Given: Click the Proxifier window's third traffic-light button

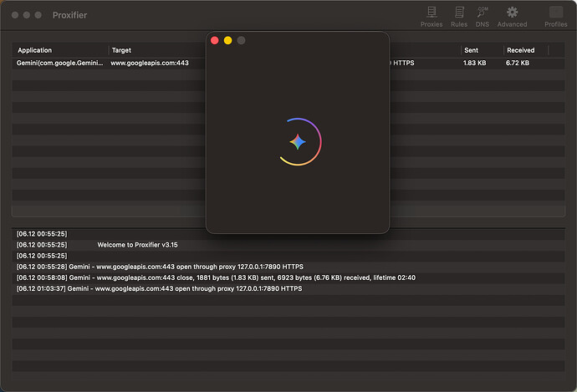Looking at the screenshot, I should click(x=38, y=15).
